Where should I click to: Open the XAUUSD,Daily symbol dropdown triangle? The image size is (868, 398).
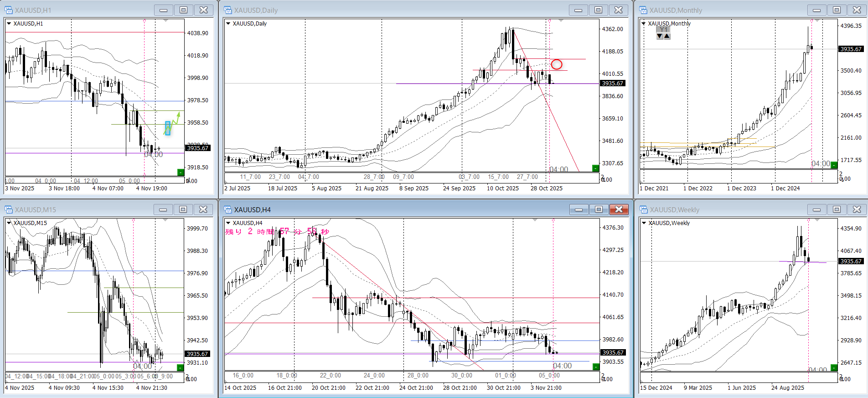click(228, 24)
